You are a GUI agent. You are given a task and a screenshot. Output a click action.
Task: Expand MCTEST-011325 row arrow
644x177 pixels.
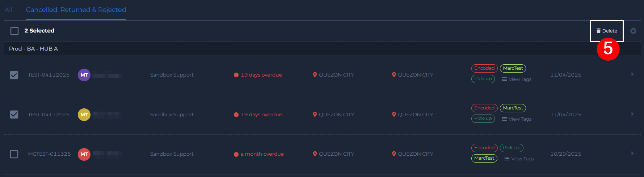(x=632, y=154)
